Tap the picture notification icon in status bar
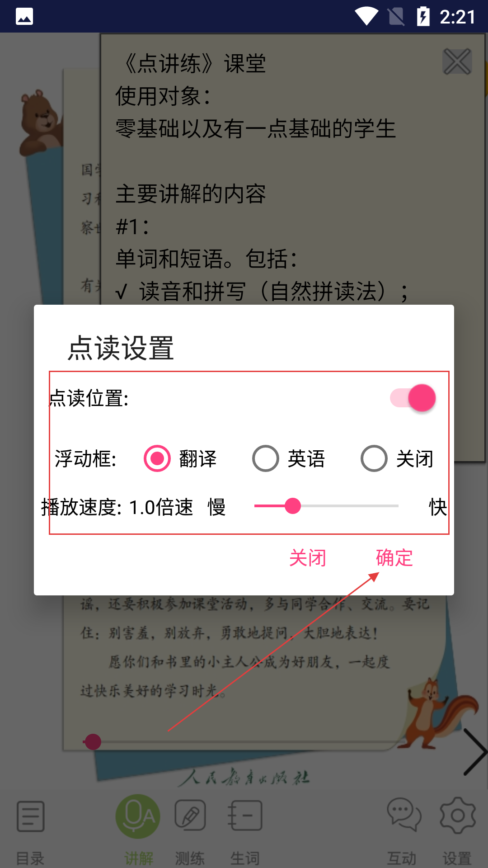The image size is (488, 868). pos(24,17)
